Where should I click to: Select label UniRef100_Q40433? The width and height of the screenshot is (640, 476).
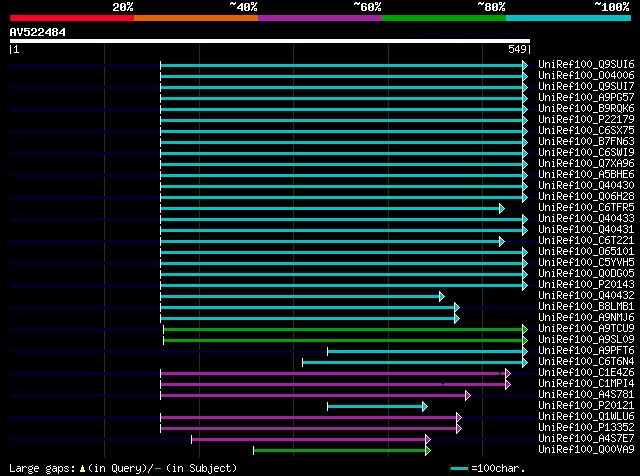pyautogui.click(x=586, y=218)
